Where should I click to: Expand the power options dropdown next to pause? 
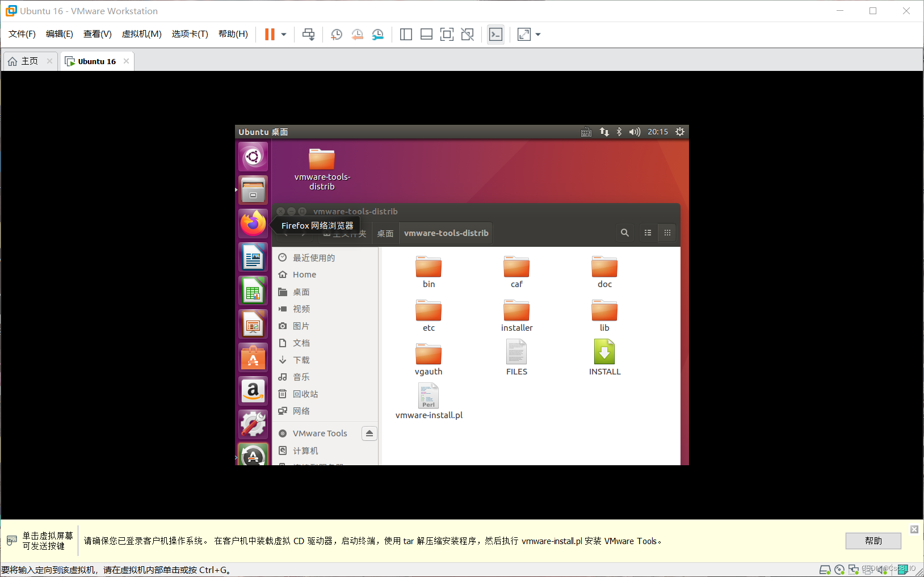(x=284, y=35)
